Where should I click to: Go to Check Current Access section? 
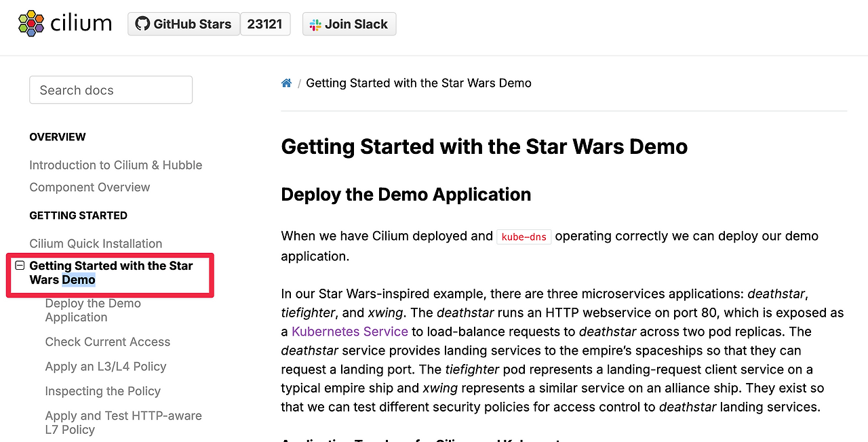(x=108, y=342)
